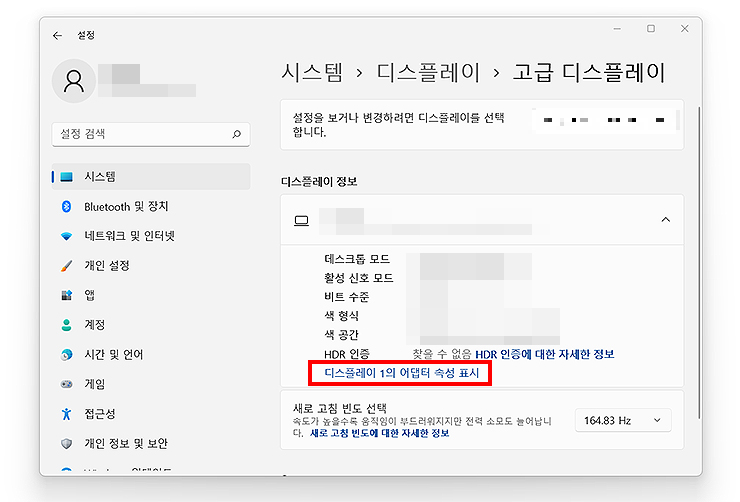Close the Settings window
This screenshot has height=502, width=740.
coord(685,29)
